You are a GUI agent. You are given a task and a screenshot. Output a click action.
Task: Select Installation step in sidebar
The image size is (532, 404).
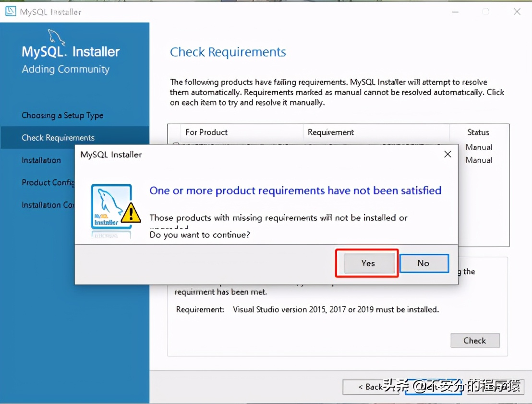(41, 160)
